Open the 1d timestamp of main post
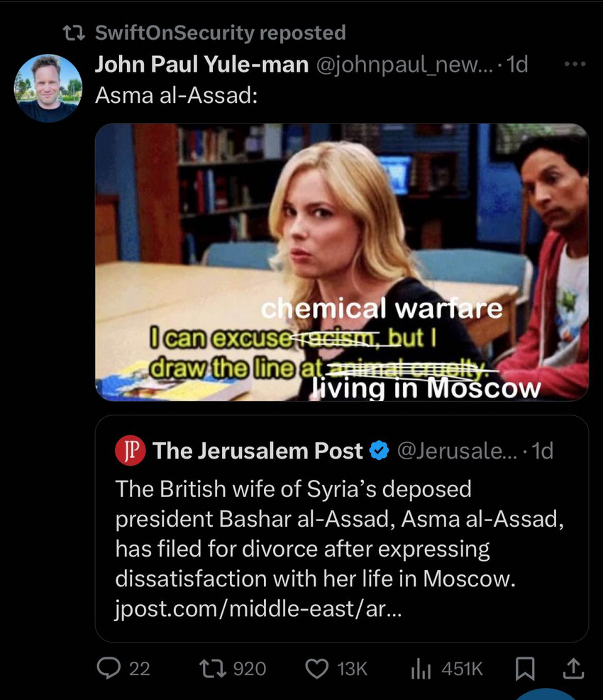Viewport: 603px width, 700px height. [x=519, y=65]
